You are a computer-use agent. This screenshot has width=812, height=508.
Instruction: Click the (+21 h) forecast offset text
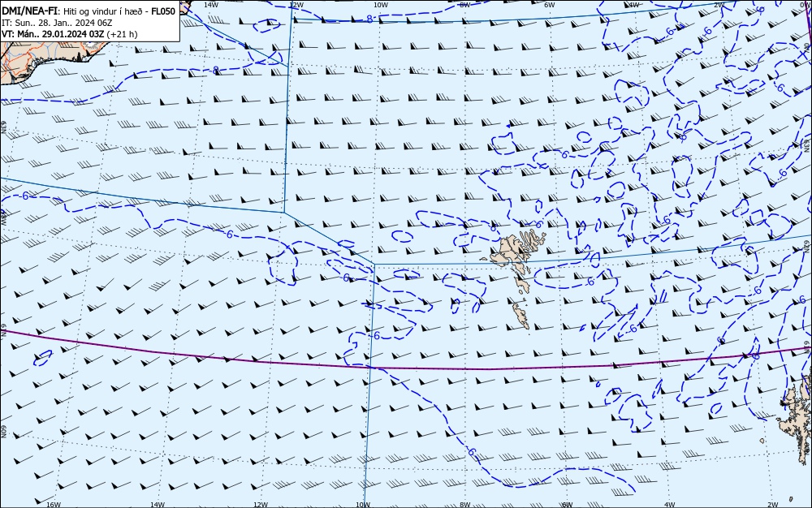123,34
